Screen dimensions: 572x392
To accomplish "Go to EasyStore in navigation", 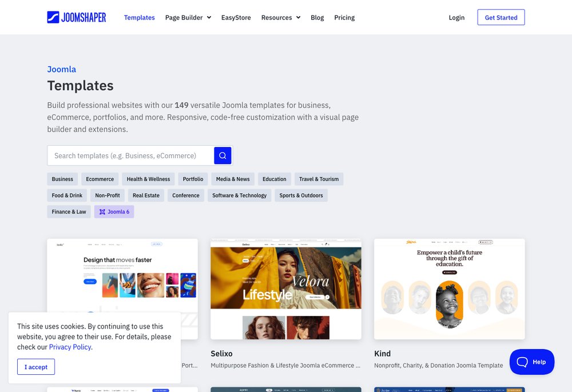I will pyautogui.click(x=236, y=18).
